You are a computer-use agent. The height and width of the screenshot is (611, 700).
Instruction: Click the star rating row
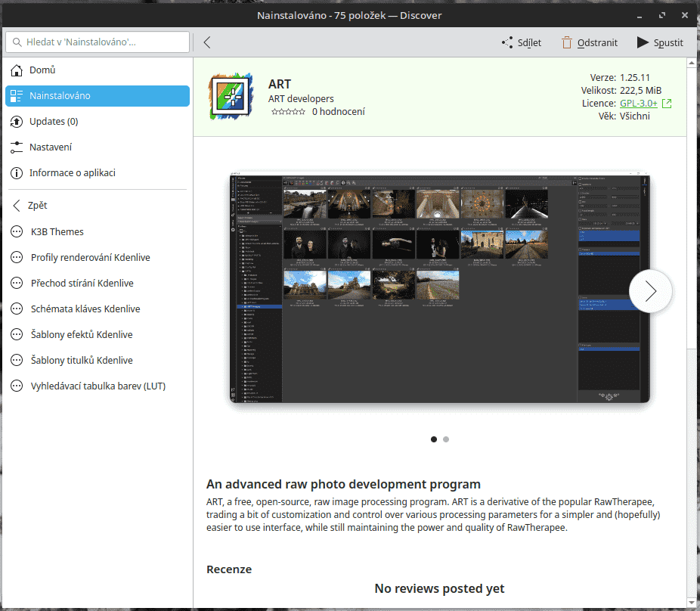point(288,112)
